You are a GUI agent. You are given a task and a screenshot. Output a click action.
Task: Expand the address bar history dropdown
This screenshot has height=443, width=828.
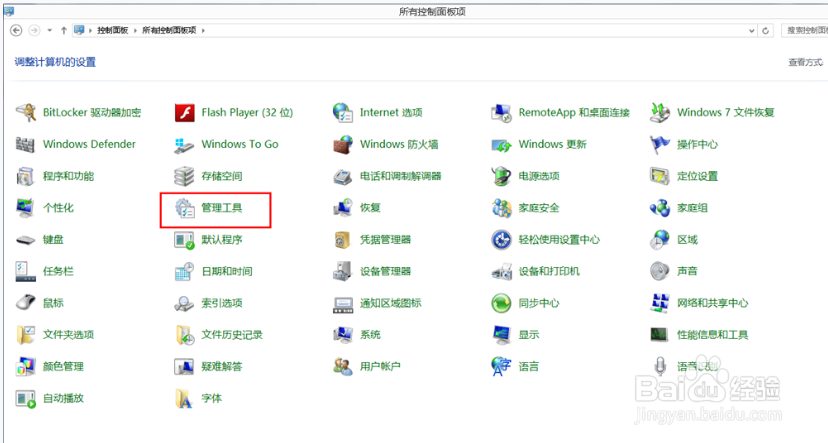752,31
